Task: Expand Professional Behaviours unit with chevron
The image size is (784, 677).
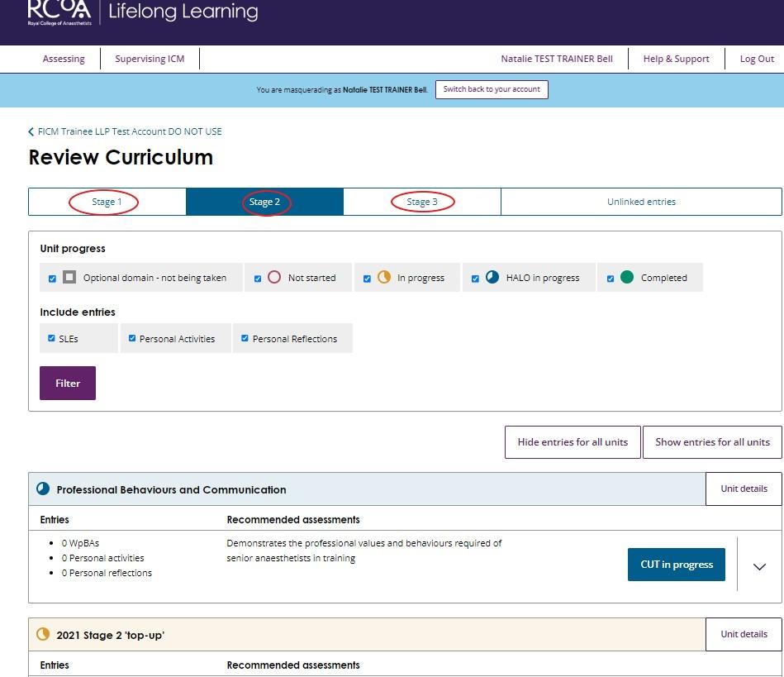Action: [x=759, y=566]
